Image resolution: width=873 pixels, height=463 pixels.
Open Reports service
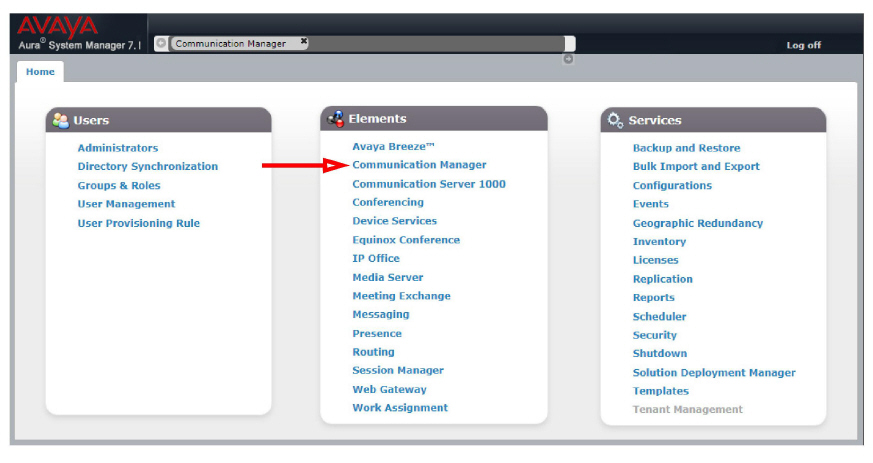(x=654, y=298)
